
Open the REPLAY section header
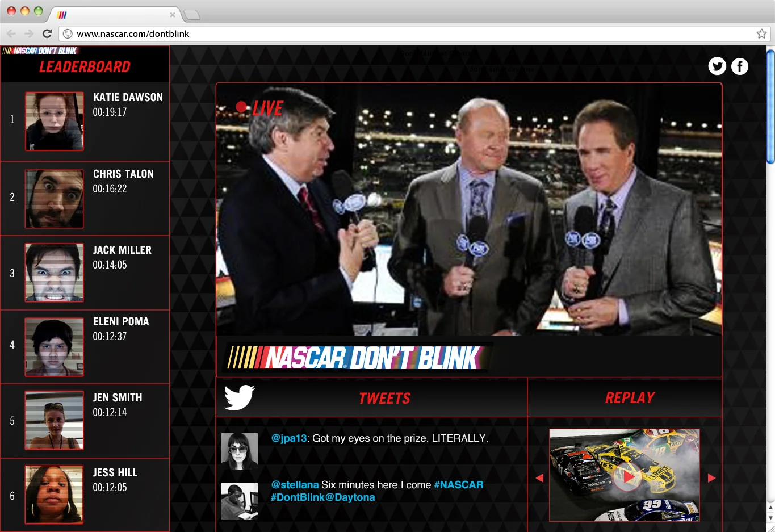click(630, 398)
